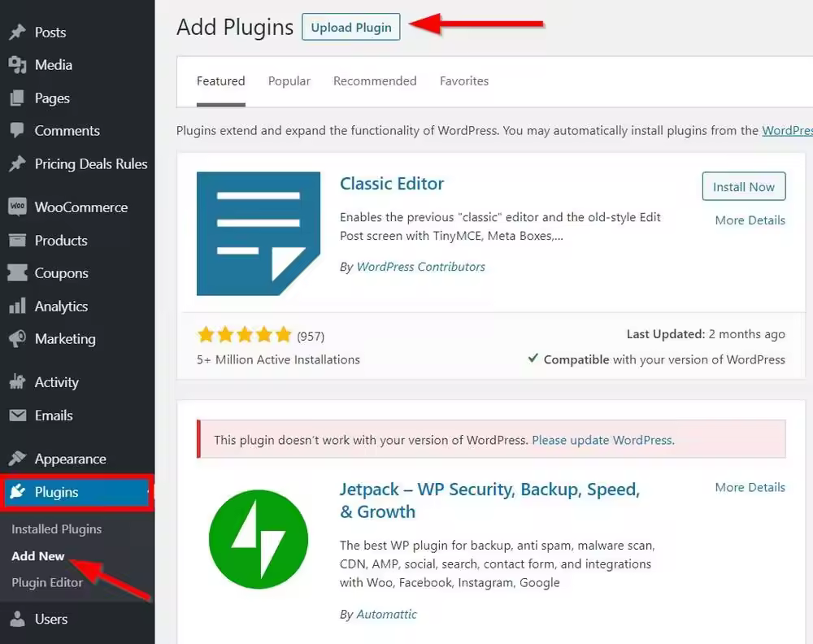This screenshot has width=813, height=644.
Task: Click the Posts pushpin icon
Action: tap(17, 33)
